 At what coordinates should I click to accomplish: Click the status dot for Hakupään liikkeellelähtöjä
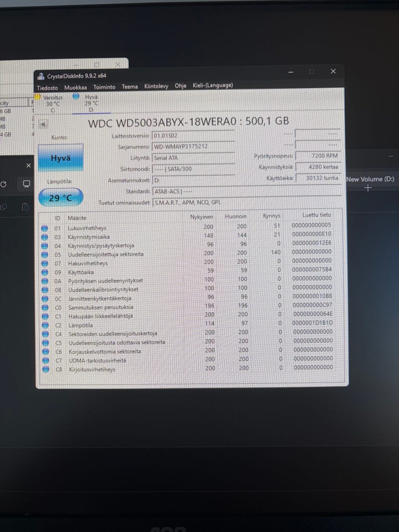pos(45,316)
